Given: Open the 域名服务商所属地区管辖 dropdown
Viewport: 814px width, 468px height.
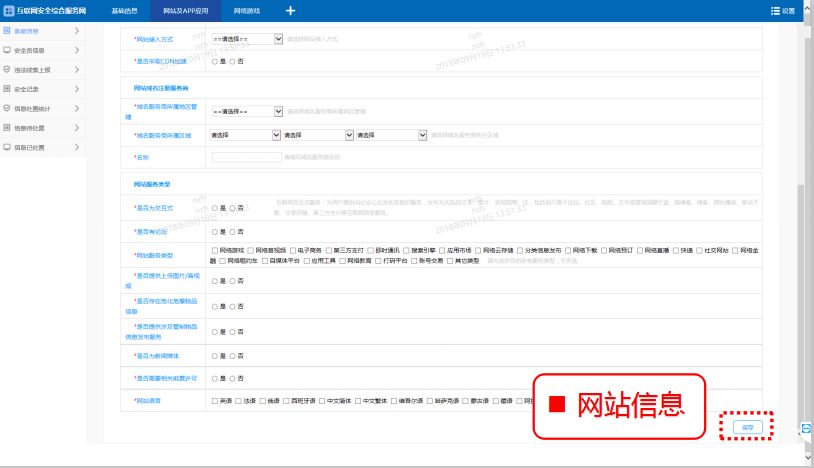Looking at the screenshot, I should coord(247,112).
